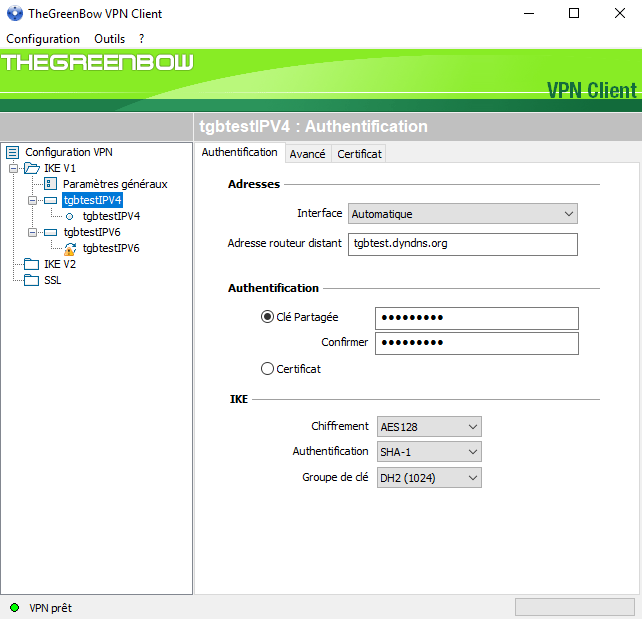
Task: Select the Certificat radio button
Action: point(267,368)
